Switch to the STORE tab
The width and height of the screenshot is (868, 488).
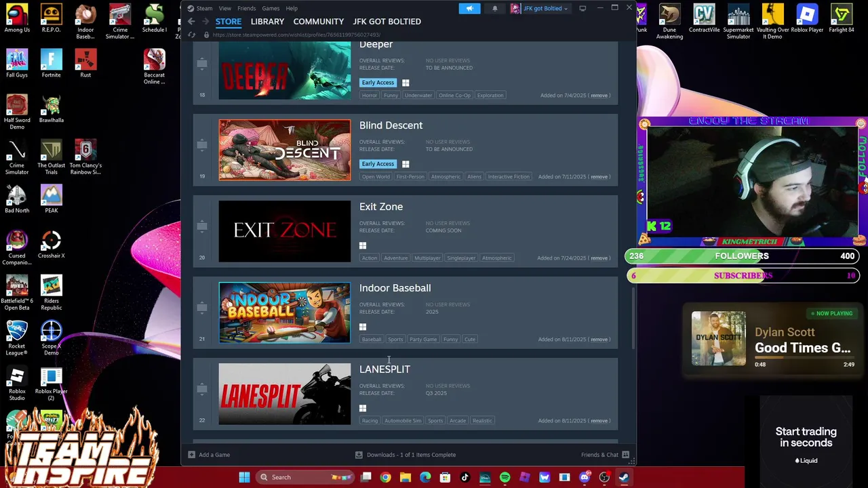click(x=229, y=22)
